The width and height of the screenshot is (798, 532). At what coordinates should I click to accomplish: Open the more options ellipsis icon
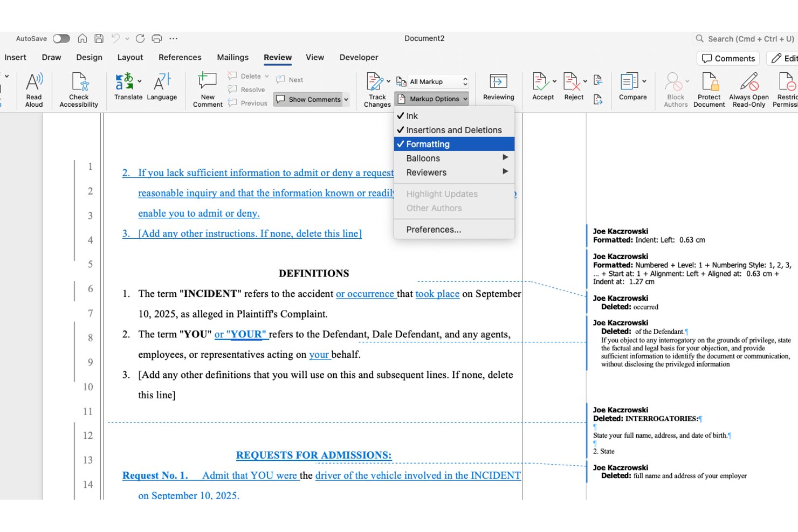(x=173, y=38)
